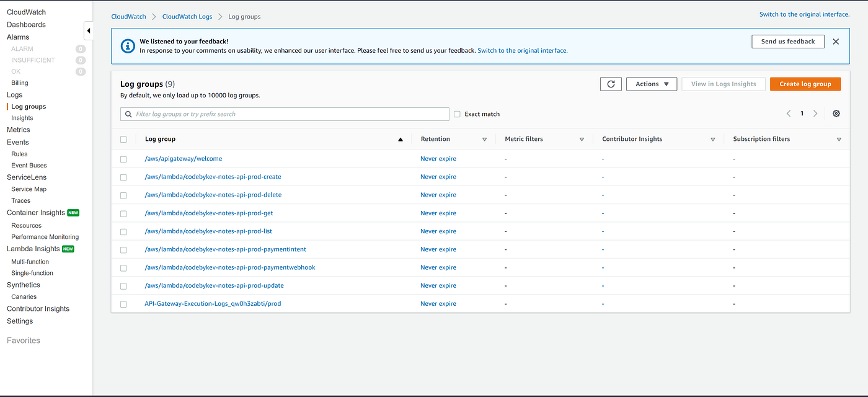
Task: Go to next page arrow
Action: point(815,114)
